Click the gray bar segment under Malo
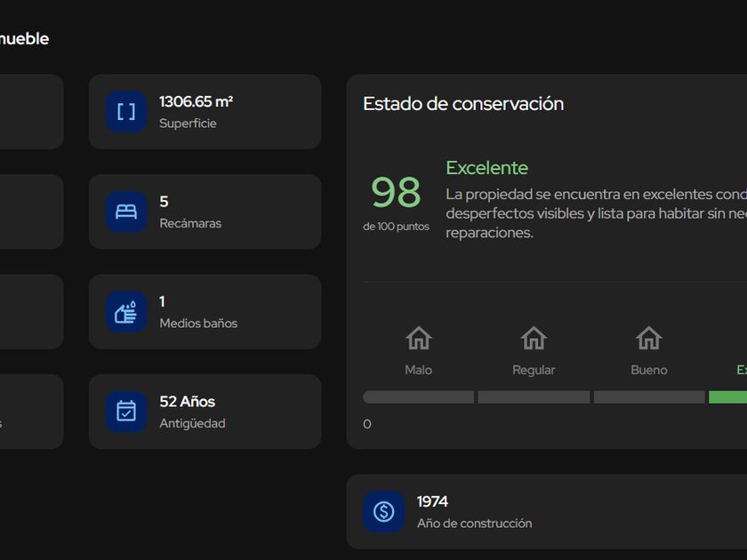This screenshot has width=747, height=560. point(418,397)
